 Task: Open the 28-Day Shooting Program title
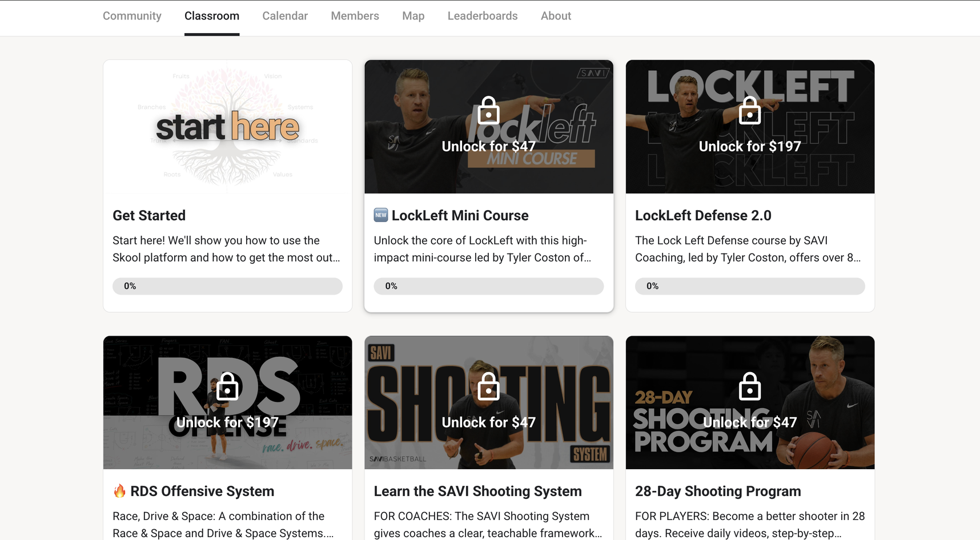718,491
